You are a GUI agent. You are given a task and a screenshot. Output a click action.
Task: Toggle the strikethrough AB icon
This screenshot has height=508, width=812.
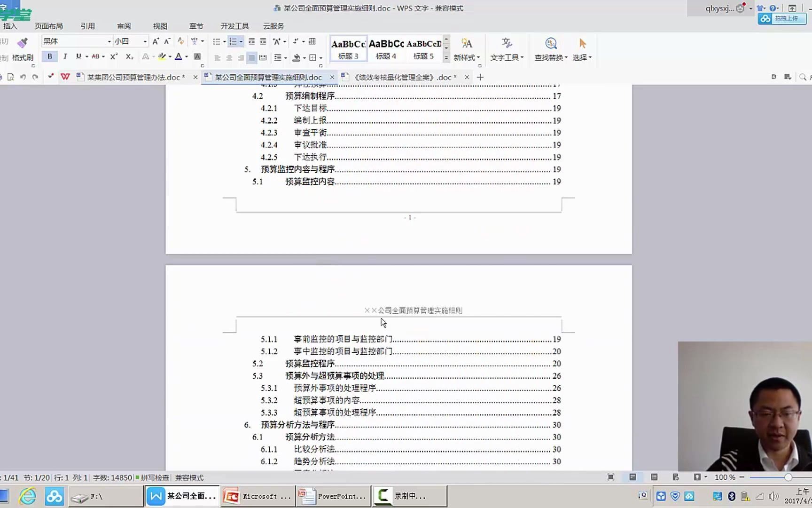pos(95,56)
